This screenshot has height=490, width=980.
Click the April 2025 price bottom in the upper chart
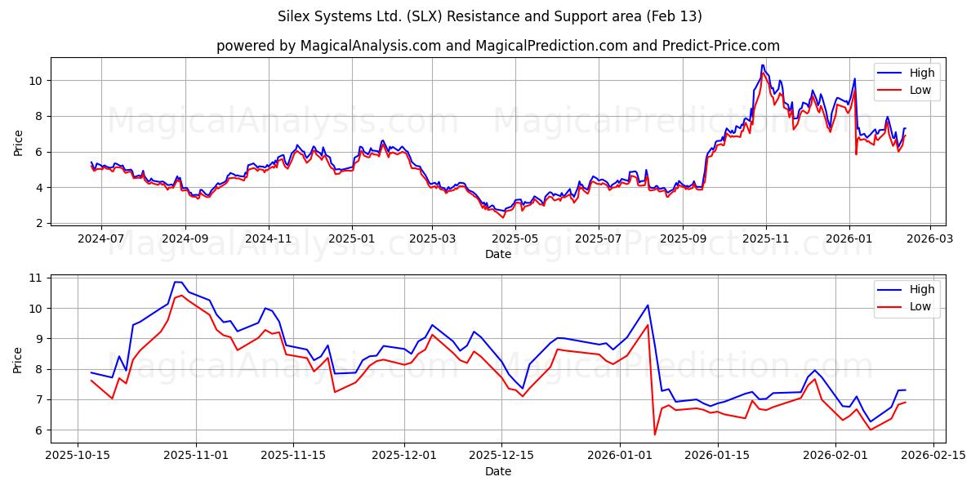pos(503,216)
